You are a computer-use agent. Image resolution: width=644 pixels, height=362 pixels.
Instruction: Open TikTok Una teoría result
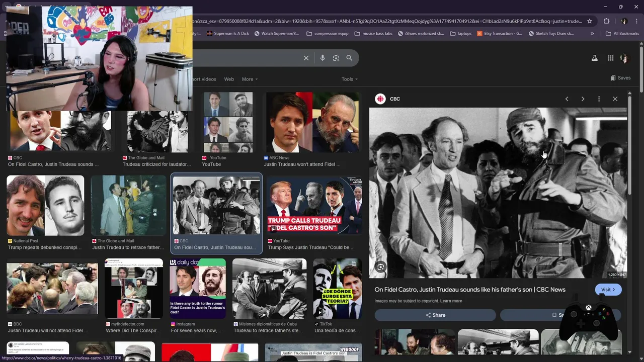337,296
